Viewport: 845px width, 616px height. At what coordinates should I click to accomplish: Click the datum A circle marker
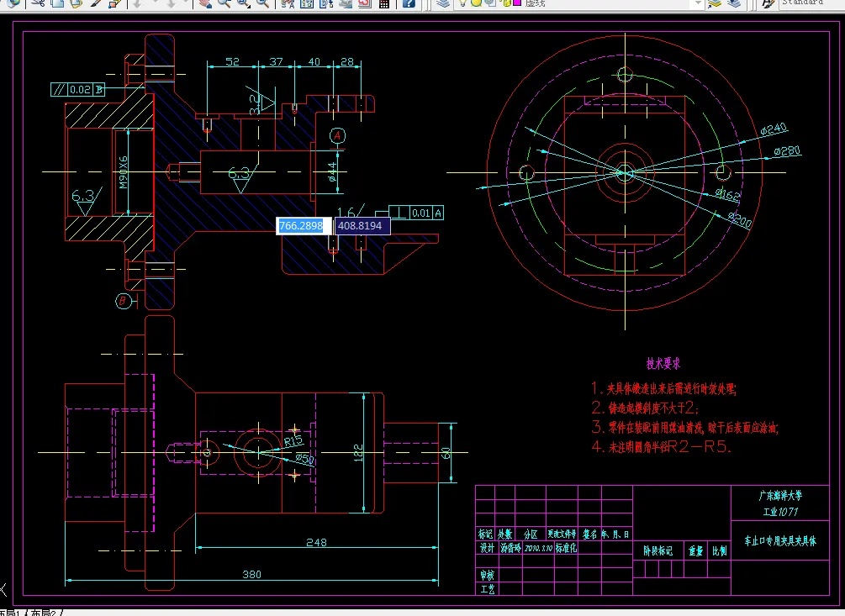click(x=337, y=135)
